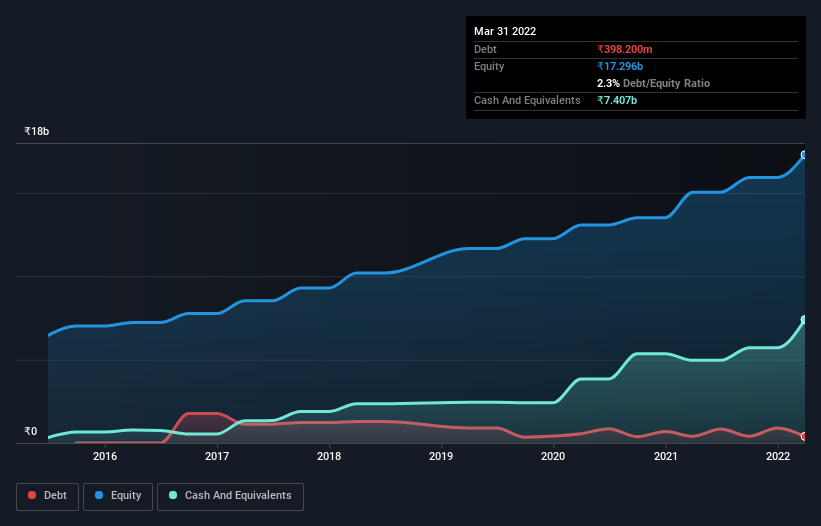Click the blue Equity legend dot
The image size is (821, 526).
pos(99,495)
